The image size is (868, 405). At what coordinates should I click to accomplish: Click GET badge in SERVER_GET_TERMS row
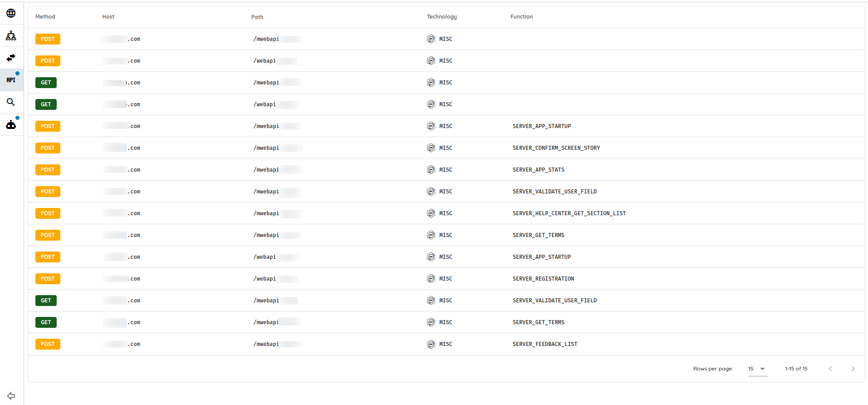(x=46, y=322)
